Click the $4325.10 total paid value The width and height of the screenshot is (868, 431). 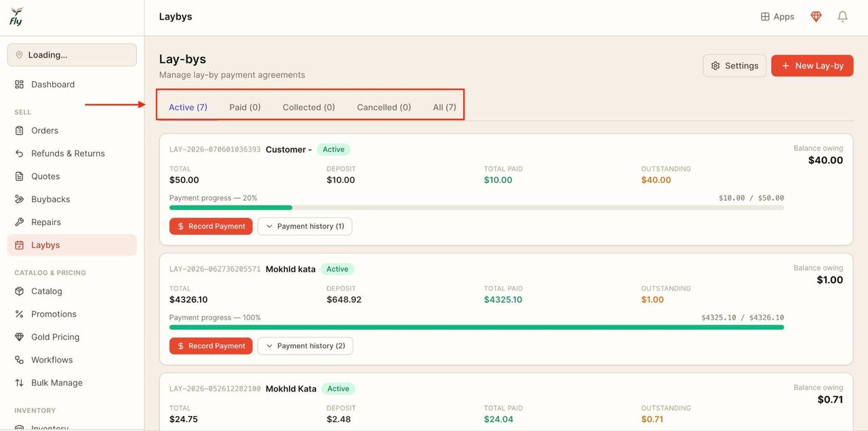(503, 300)
